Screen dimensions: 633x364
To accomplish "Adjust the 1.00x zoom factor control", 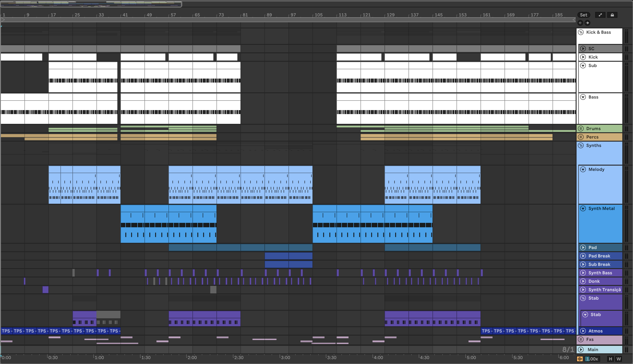I will coord(592,359).
